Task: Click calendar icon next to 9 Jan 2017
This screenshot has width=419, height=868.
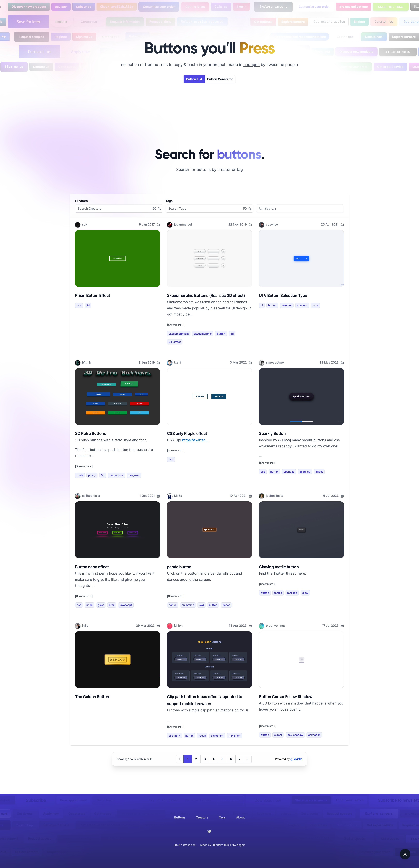Action: [x=158, y=225]
